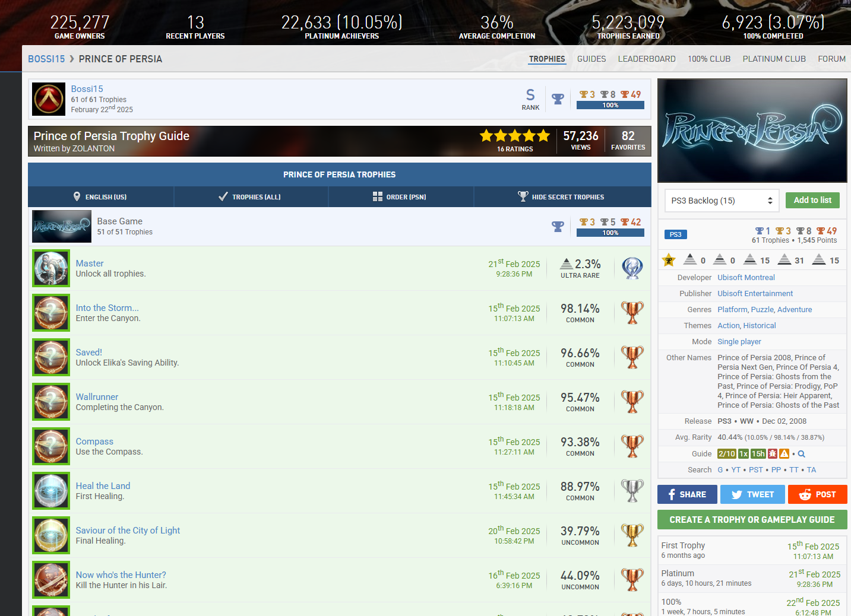This screenshot has height=616, width=851.
Task: Open the Puzzle genre link
Action: pos(761,309)
